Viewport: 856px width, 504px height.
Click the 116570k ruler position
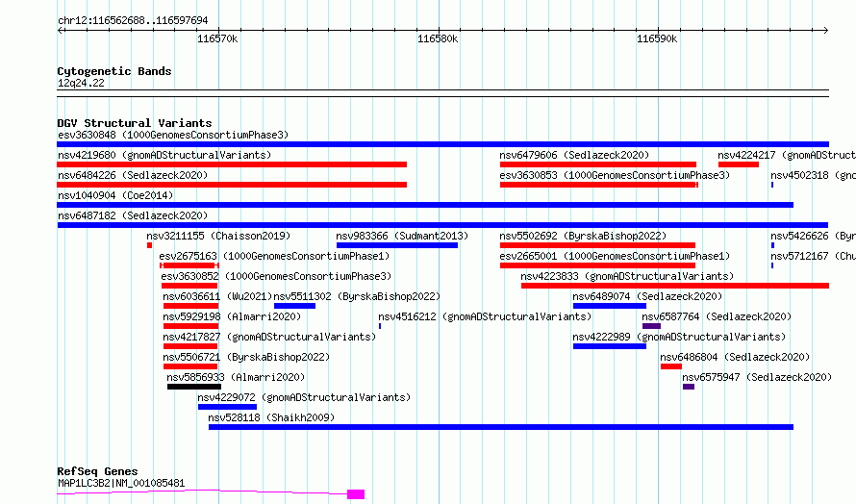pyautogui.click(x=217, y=38)
